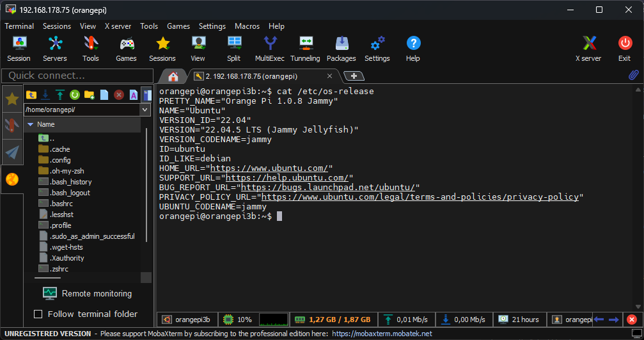Close the 192.168.178.75 terminal tab
The height and width of the screenshot is (340, 644).
329,76
